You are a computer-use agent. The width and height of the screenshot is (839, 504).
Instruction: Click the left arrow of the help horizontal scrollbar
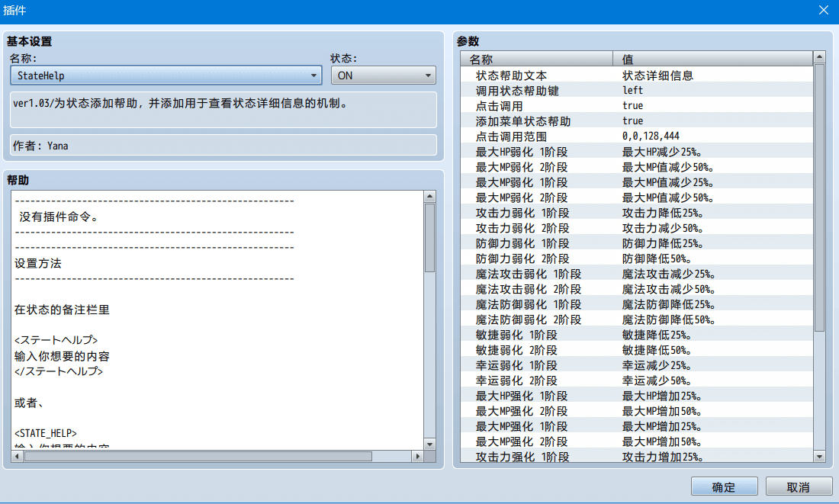point(17,457)
